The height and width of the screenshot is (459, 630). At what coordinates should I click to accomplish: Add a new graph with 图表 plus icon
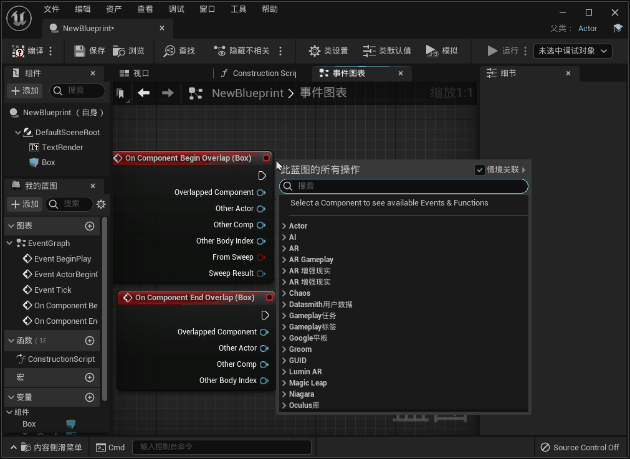point(90,226)
